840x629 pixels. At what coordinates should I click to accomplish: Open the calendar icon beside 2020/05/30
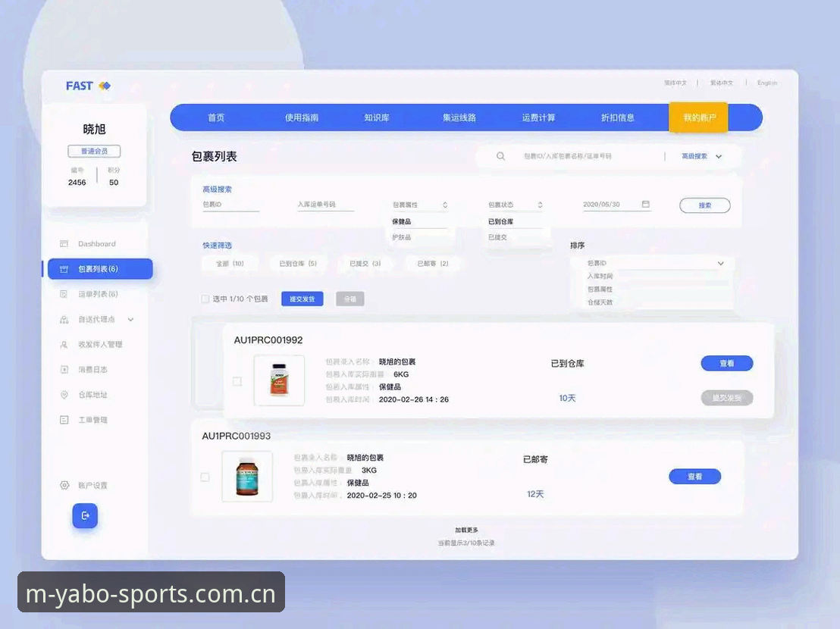[x=645, y=204]
